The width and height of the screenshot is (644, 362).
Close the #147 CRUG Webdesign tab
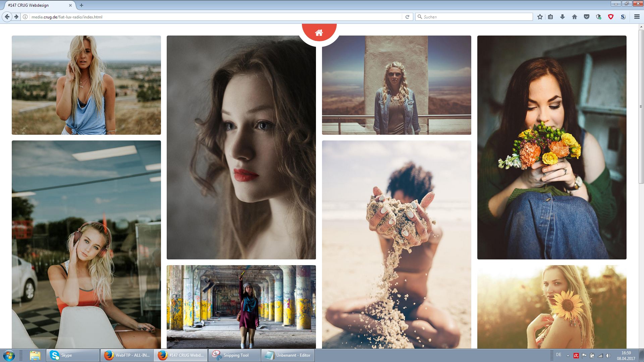tap(70, 5)
